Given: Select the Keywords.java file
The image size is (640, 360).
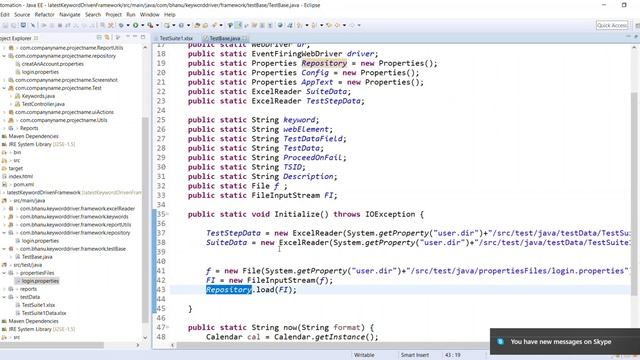Looking at the screenshot, I should pos(38,96).
